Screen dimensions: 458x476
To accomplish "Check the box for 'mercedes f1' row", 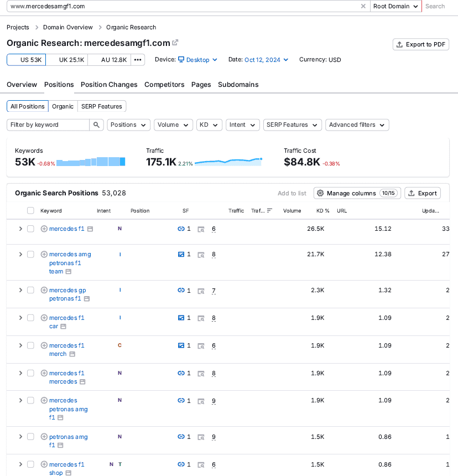I will click(30, 229).
